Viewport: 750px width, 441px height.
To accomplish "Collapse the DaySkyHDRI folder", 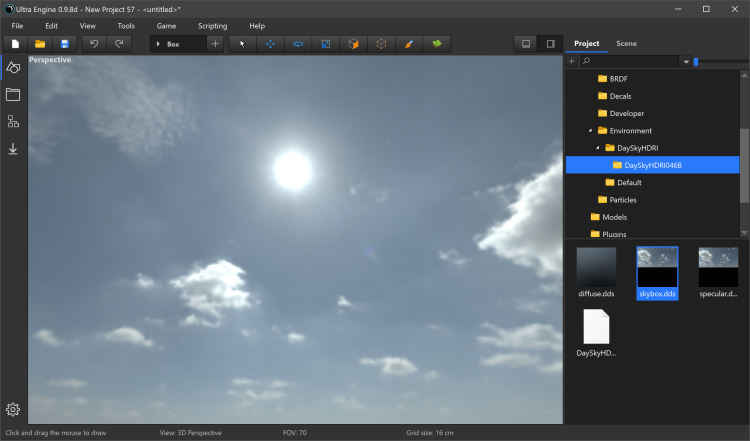I will tap(598, 148).
